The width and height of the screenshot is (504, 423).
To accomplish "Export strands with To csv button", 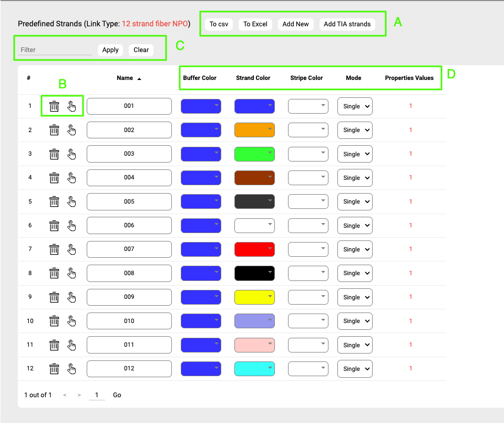I will click(219, 24).
